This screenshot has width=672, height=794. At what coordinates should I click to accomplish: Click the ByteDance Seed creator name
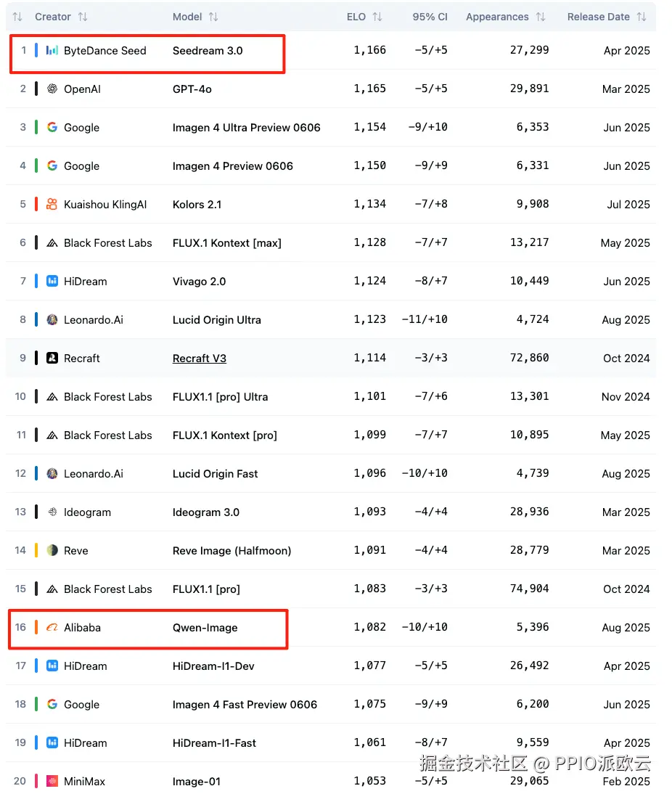(105, 51)
